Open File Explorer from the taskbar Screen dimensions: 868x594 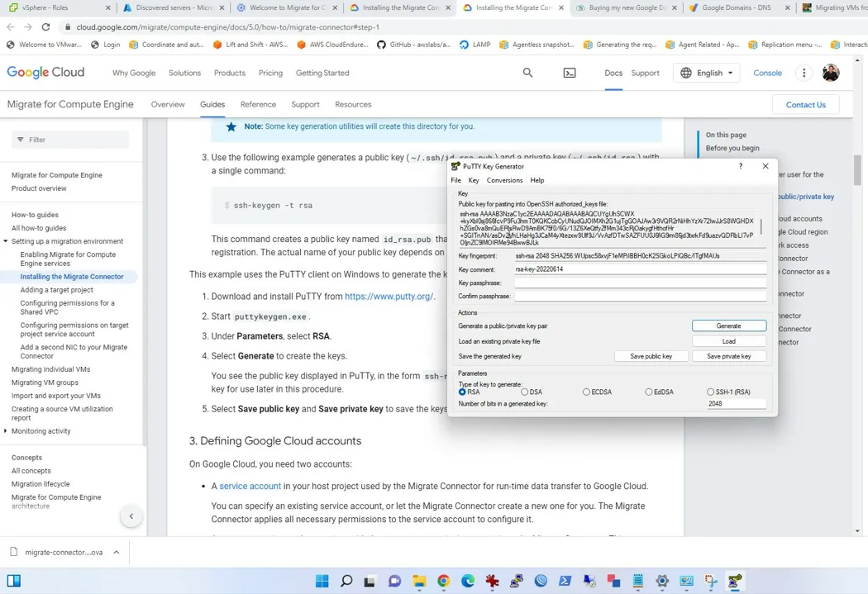419,581
